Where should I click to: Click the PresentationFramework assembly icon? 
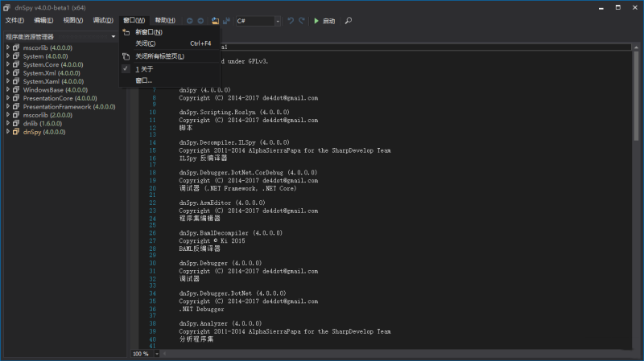pos(16,106)
